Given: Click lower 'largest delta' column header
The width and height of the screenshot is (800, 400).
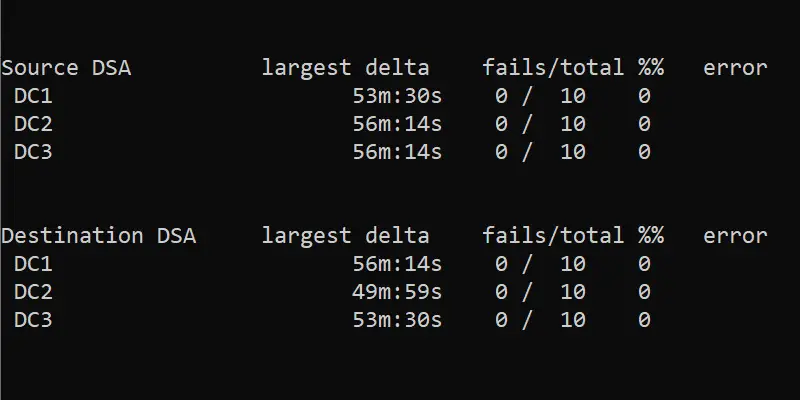Looking at the screenshot, I should pyautogui.click(x=345, y=236).
